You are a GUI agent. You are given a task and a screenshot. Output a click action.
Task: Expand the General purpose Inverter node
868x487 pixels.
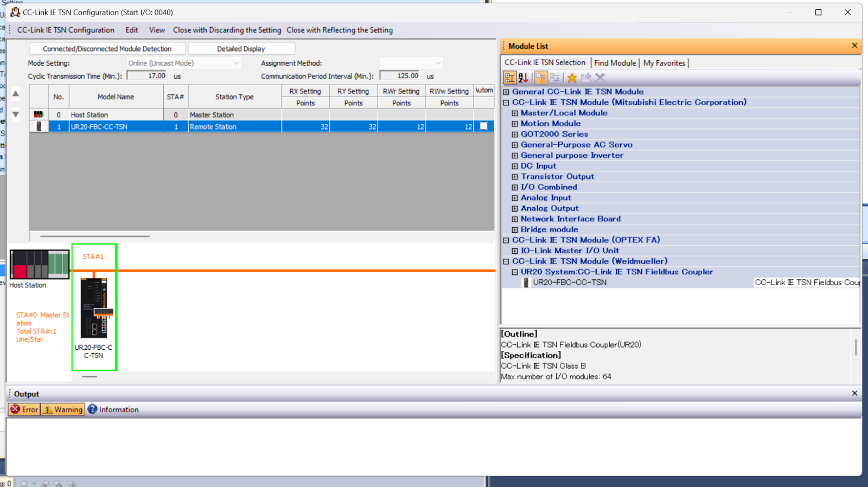click(x=515, y=156)
